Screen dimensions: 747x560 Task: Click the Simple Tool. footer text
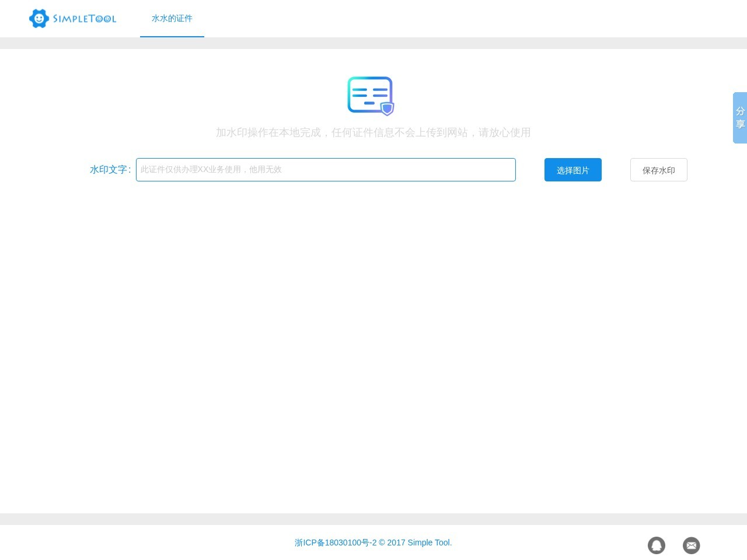click(430, 542)
